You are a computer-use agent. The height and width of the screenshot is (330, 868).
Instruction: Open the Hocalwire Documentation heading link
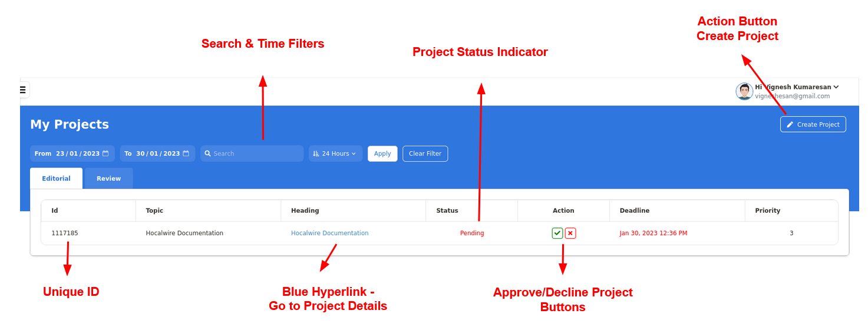[x=329, y=233]
